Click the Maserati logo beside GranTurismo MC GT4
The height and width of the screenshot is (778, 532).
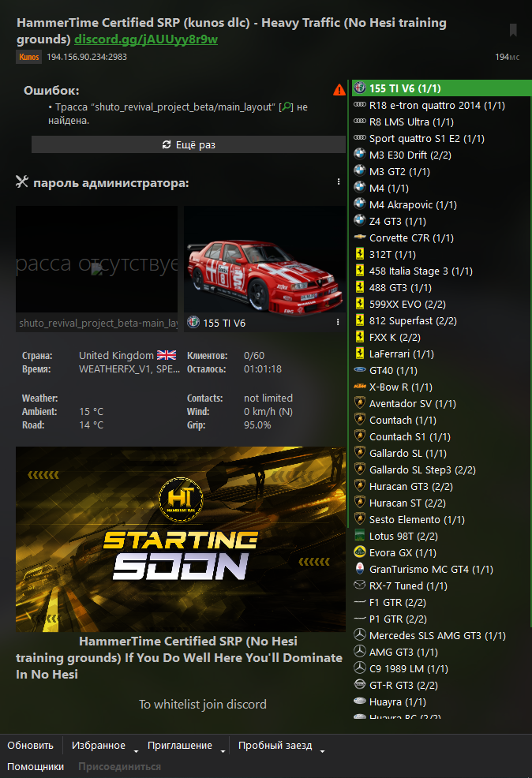(x=360, y=569)
